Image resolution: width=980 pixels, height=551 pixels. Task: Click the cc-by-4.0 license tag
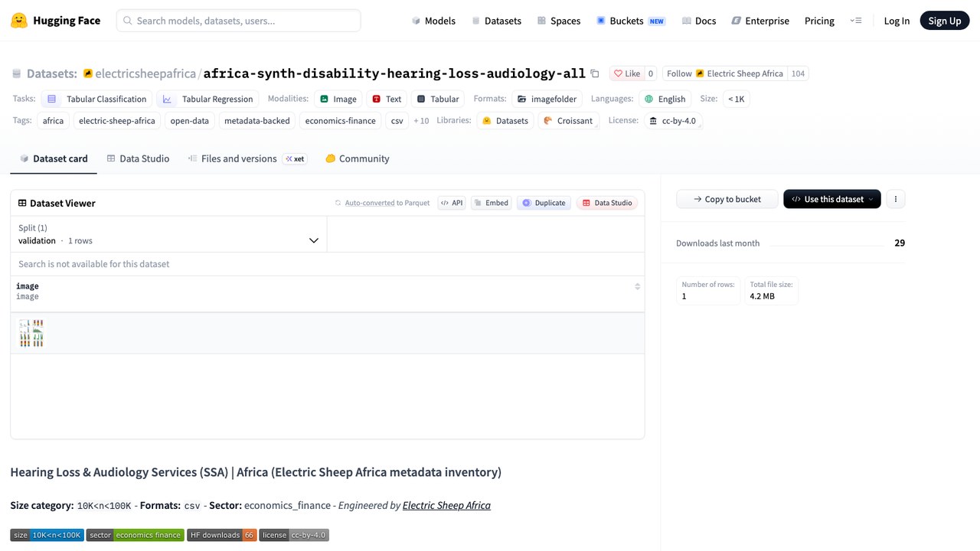point(672,121)
